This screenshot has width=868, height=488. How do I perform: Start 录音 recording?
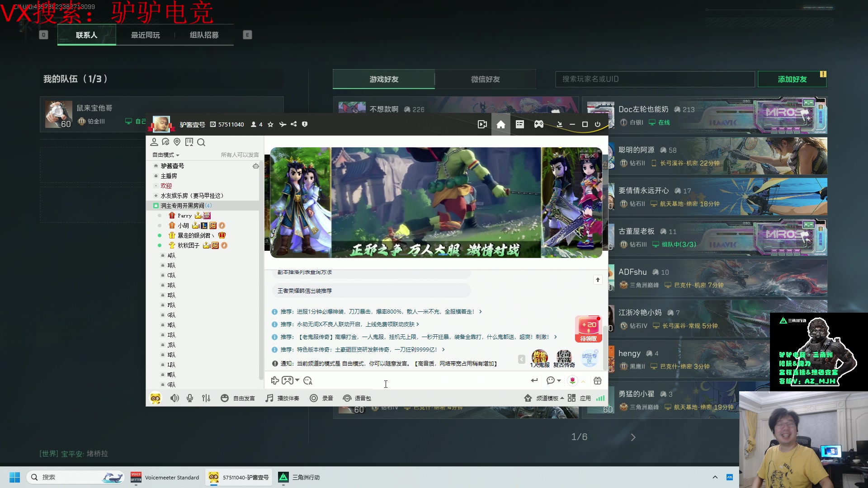tap(321, 398)
